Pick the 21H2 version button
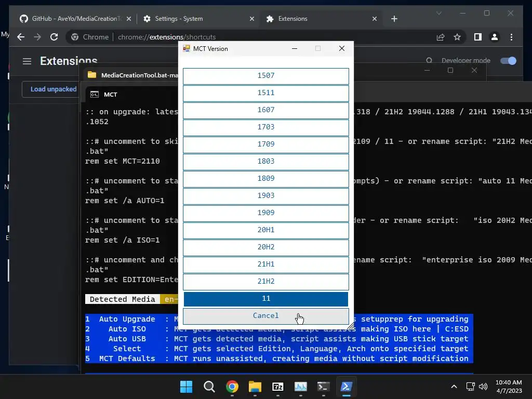The height and width of the screenshot is (399, 532). pyautogui.click(x=265, y=282)
